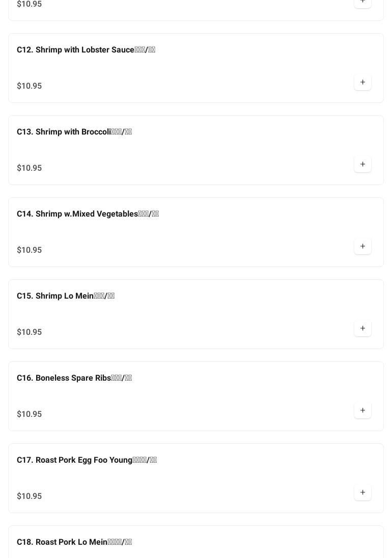The height and width of the screenshot is (558, 392).
Task: View C16 Boneless Spare Ribs item details
Action: [74, 378]
